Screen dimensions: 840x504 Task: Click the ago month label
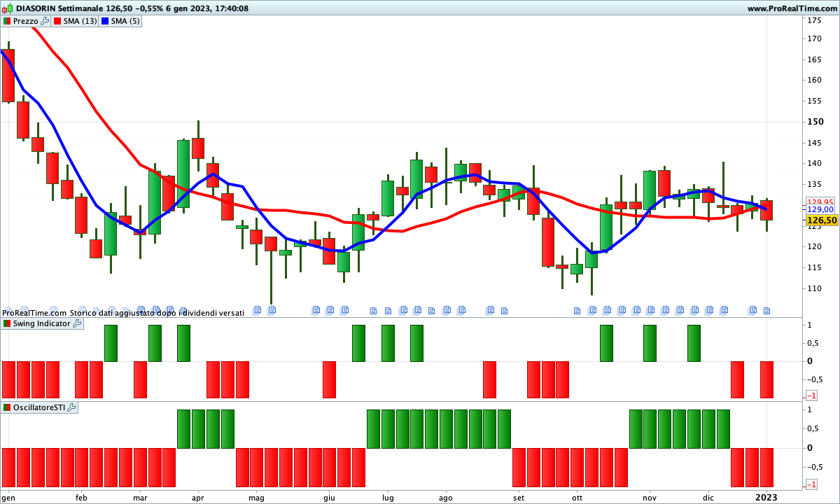[x=445, y=498]
